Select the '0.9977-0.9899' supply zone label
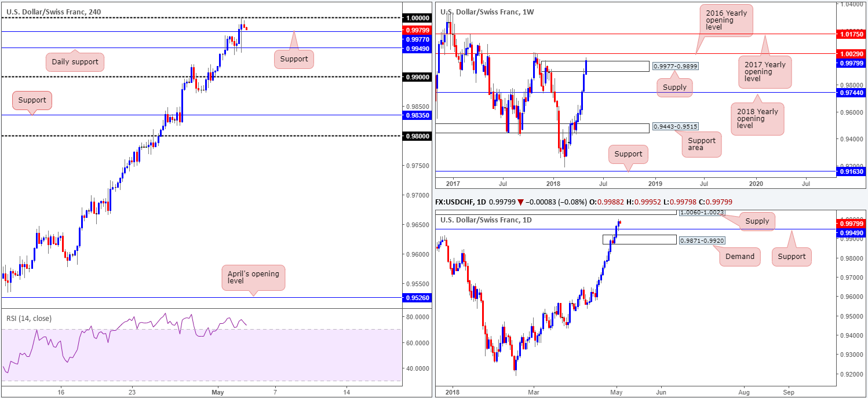This screenshot has width=868, height=398. (x=675, y=67)
